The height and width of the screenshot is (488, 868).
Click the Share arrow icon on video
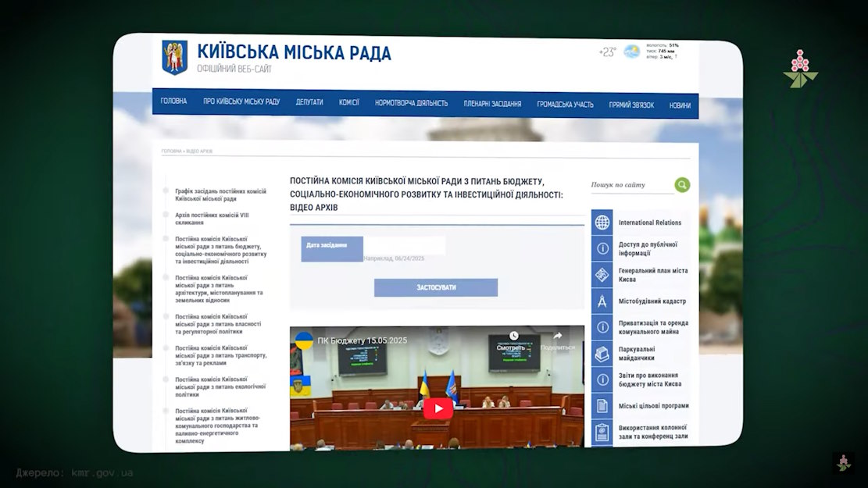click(x=557, y=337)
